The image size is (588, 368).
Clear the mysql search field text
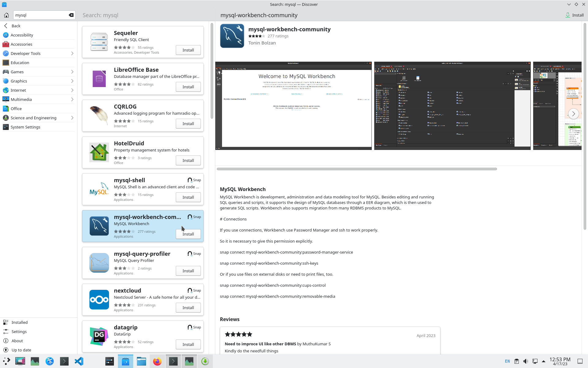[71, 15]
